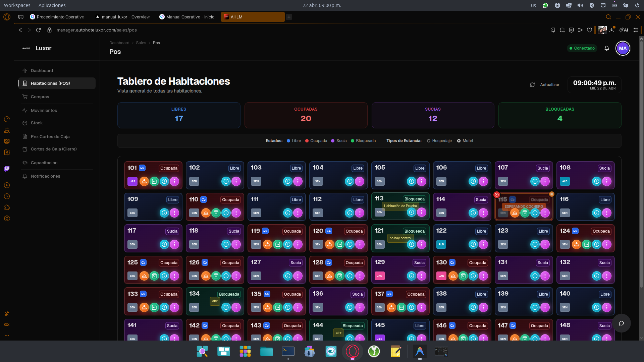Click the OCUPADAS 20 summary card
The image size is (644, 362).
tap(306, 115)
